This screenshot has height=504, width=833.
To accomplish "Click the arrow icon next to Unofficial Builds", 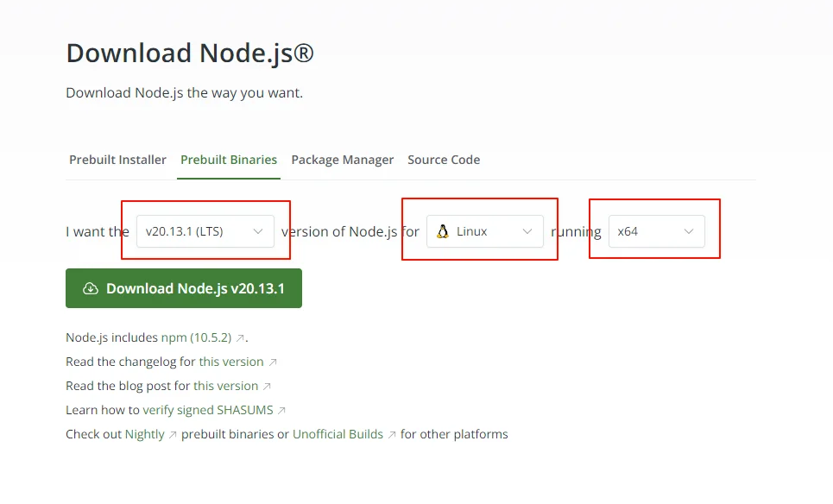I will pyautogui.click(x=392, y=434).
